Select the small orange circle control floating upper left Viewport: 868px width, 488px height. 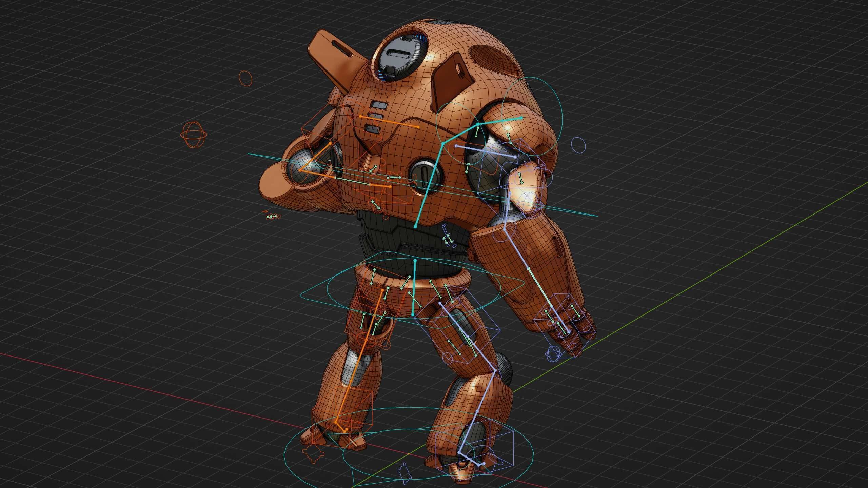pyautogui.click(x=245, y=78)
